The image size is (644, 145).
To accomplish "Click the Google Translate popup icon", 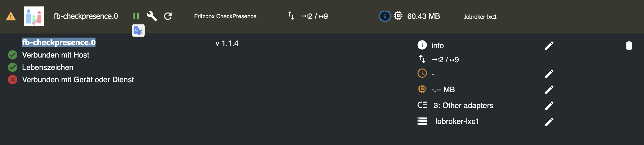I will [138, 31].
